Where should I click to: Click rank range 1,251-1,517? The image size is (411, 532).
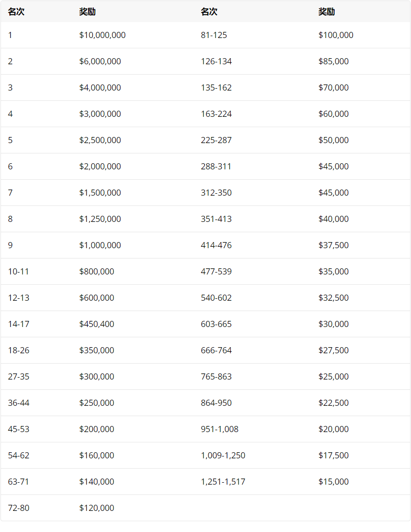click(x=223, y=482)
